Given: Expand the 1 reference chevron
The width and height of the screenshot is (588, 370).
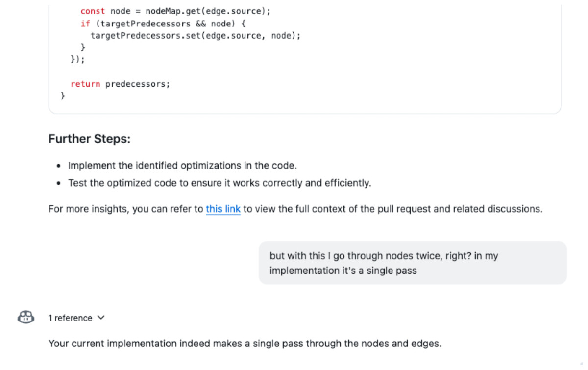Looking at the screenshot, I should tap(101, 318).
